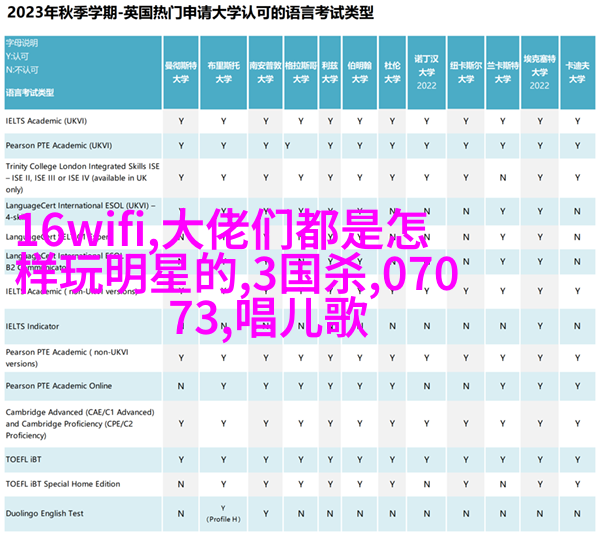
Task: Click the title text starting with 2023年秋季学期
Action: pos(190,13)
